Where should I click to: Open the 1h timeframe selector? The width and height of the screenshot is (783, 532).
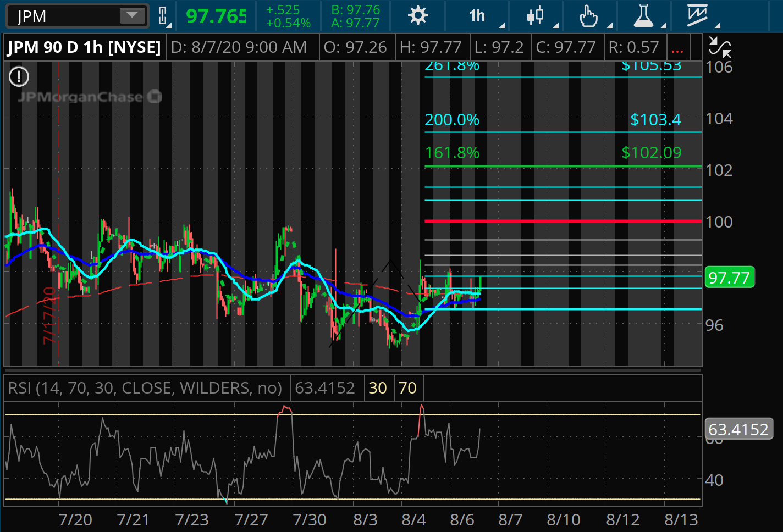click(477, 15)
